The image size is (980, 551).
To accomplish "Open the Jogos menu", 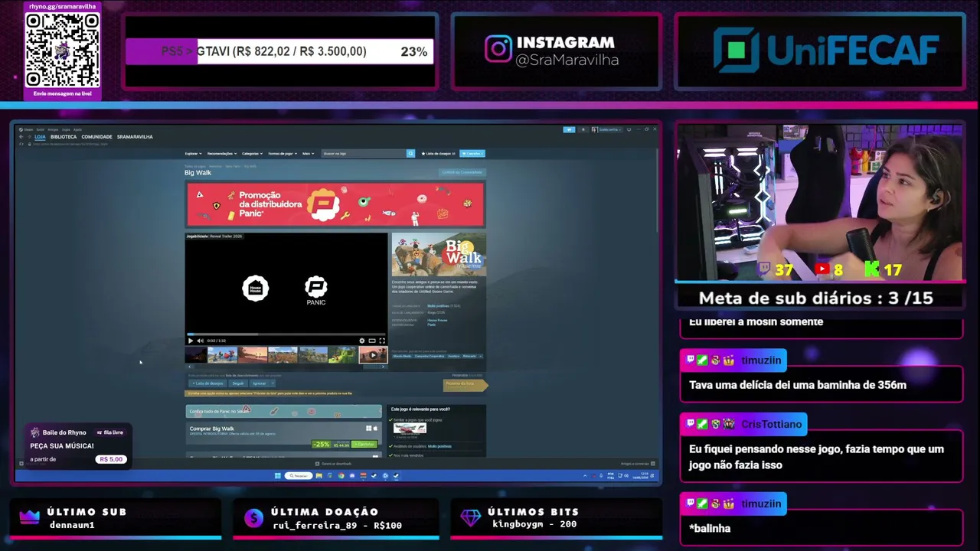I will point(66,129).
